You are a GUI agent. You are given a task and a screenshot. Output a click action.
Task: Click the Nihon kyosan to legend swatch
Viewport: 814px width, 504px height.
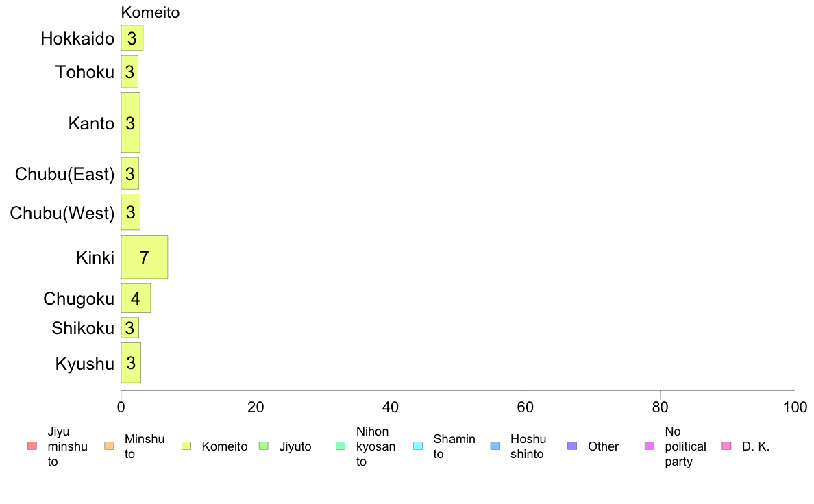pyautogui.click(x=341, y=446)
